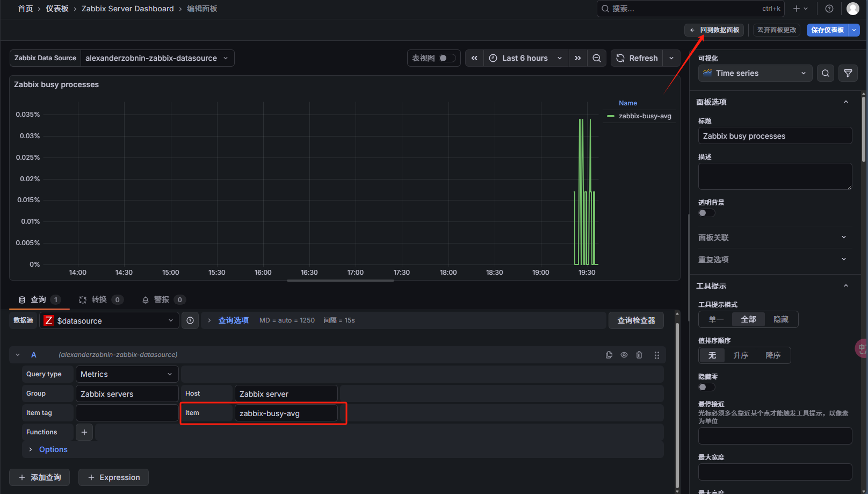This screenshot has width=868, height=494.
Task: Duplicate query A with copy icon
Action: 609,355
